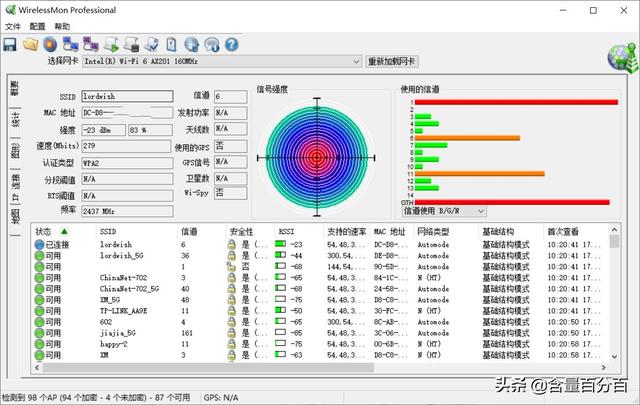Click the green status icon of XM_5G row
This screenshot has height=405, width=640.
pyautogui.click(x=39, y=300)
